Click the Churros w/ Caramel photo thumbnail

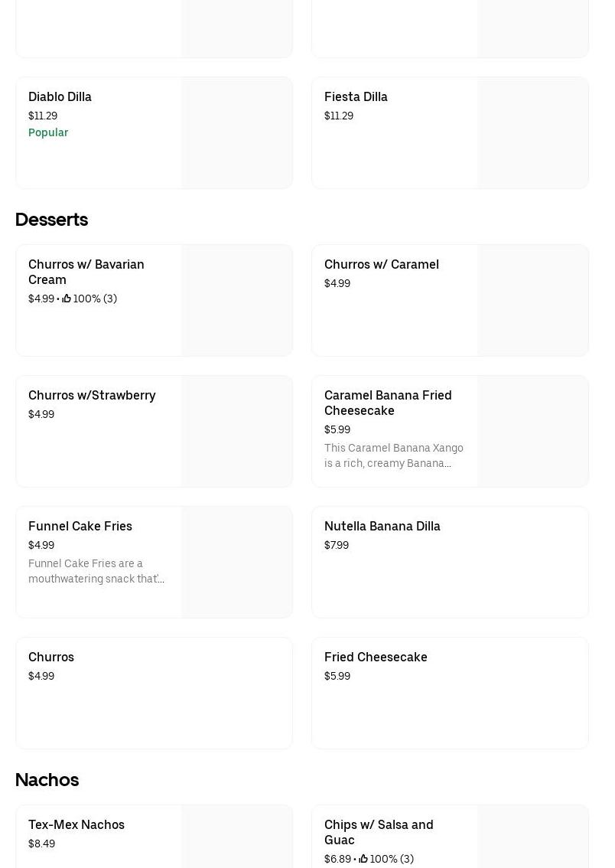coord(532,300)
